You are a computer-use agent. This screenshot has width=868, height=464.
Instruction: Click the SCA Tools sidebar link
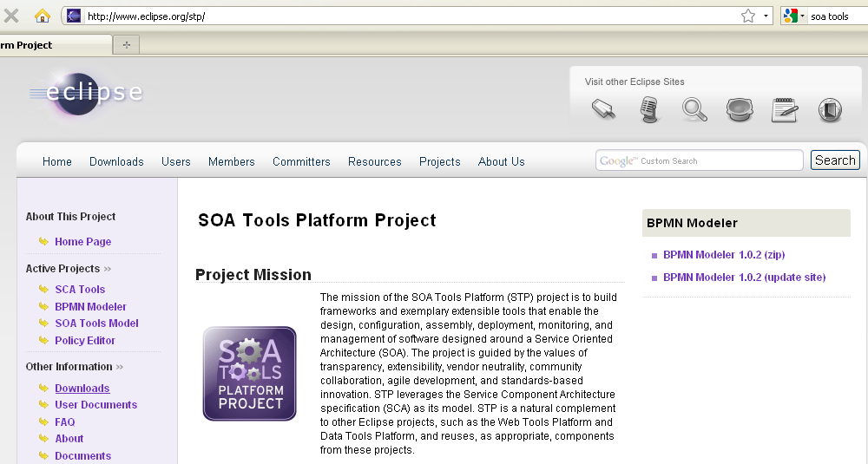[x=80, y=290]
